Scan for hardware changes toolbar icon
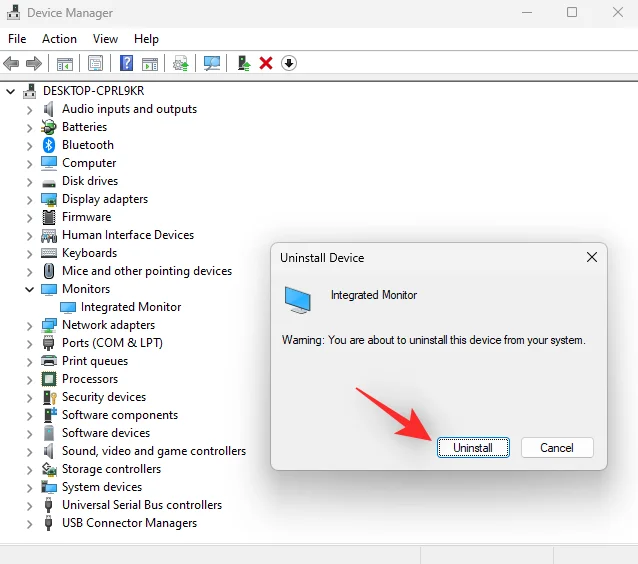The image size is (638, 564). click(212, 63)
